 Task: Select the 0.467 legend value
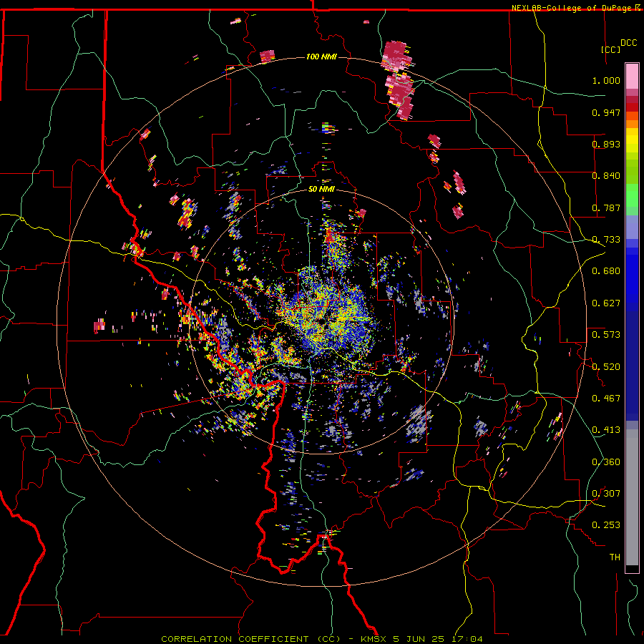(606, 399)
